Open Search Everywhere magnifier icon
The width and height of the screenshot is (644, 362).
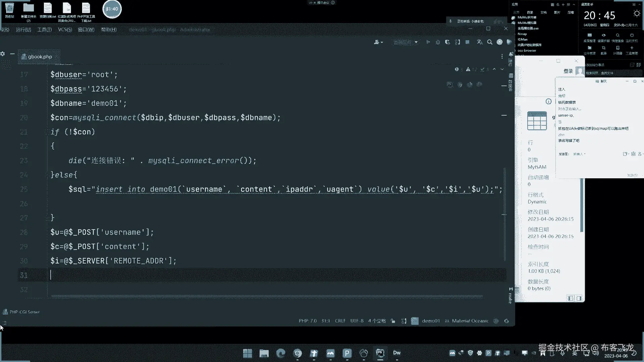pyautogui.click(x=490, y=42)
